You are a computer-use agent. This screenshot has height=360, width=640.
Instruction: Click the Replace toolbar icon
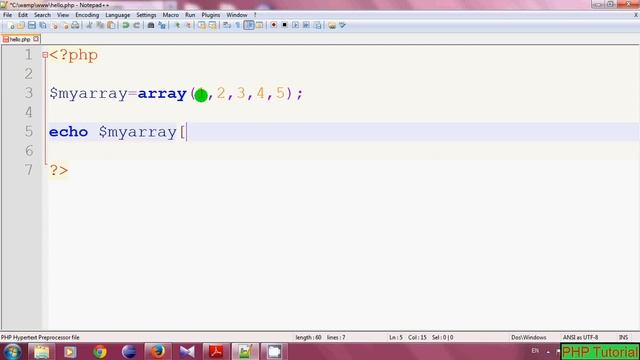point(162,25)
